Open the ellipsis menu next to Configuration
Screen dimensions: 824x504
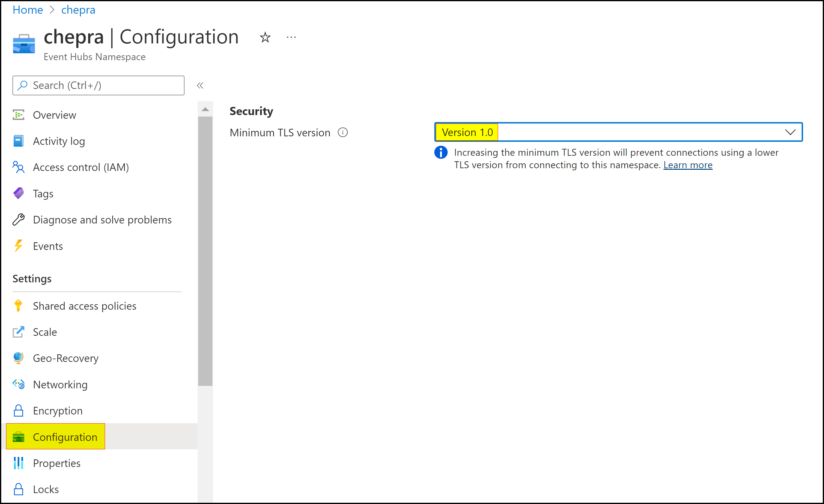291,37
